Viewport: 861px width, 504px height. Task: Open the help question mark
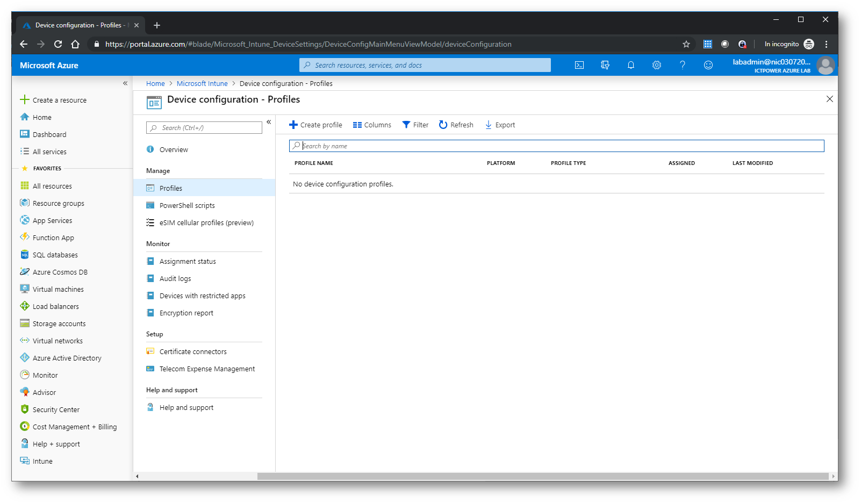point(683,65)
